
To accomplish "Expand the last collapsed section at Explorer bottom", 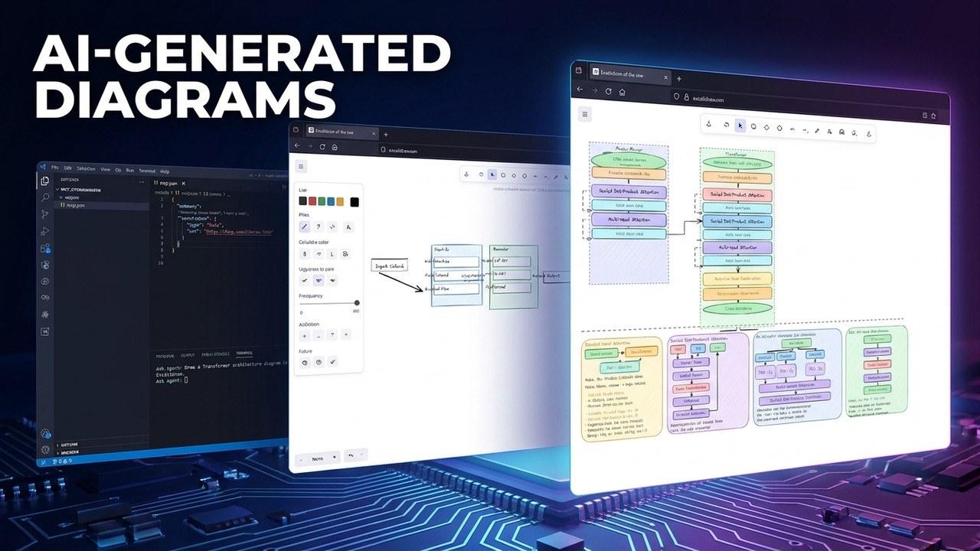I will 69,452.
